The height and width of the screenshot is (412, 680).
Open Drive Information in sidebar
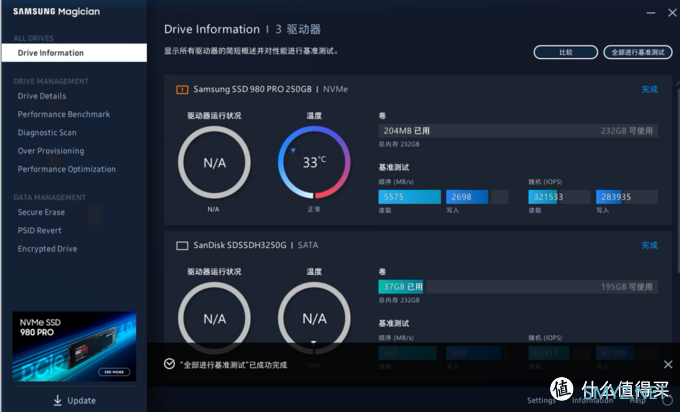(x=74, y=53)
